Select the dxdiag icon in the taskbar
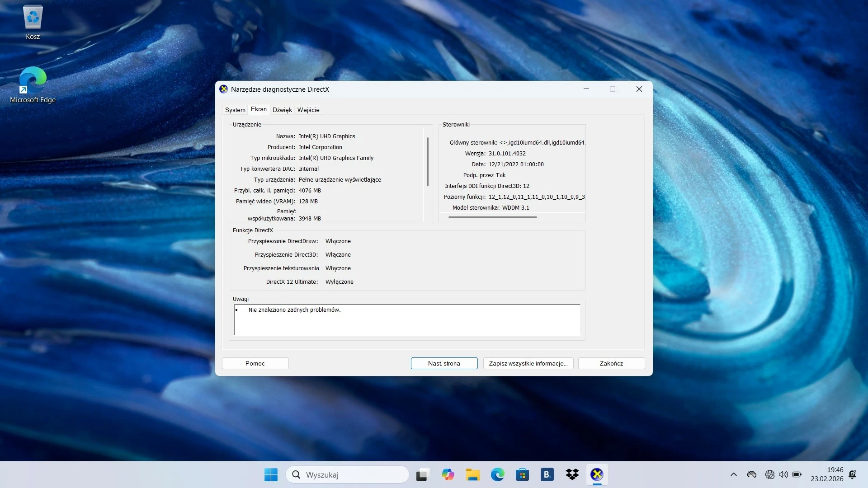Viewport: 868px width, 488px height. 597,474
